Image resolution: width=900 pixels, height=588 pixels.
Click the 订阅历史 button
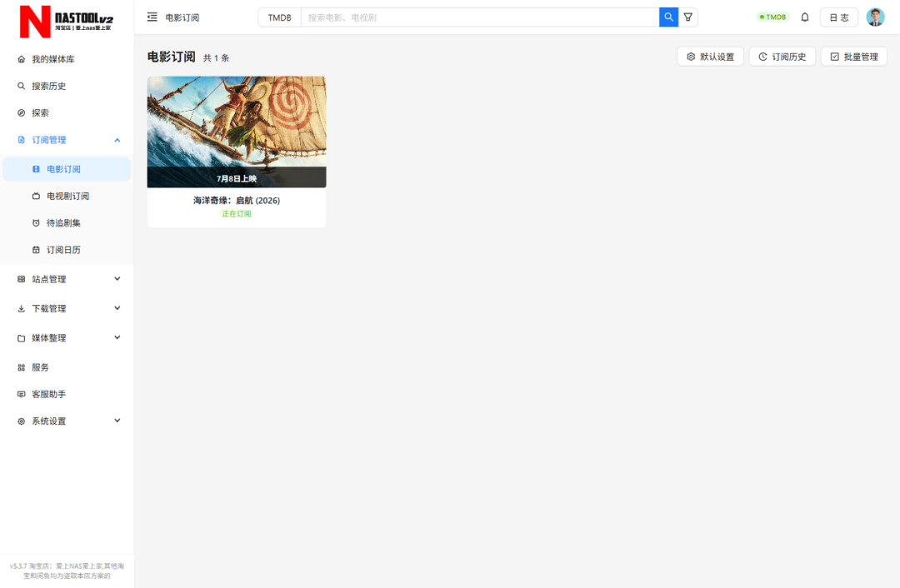coord(782,57)
